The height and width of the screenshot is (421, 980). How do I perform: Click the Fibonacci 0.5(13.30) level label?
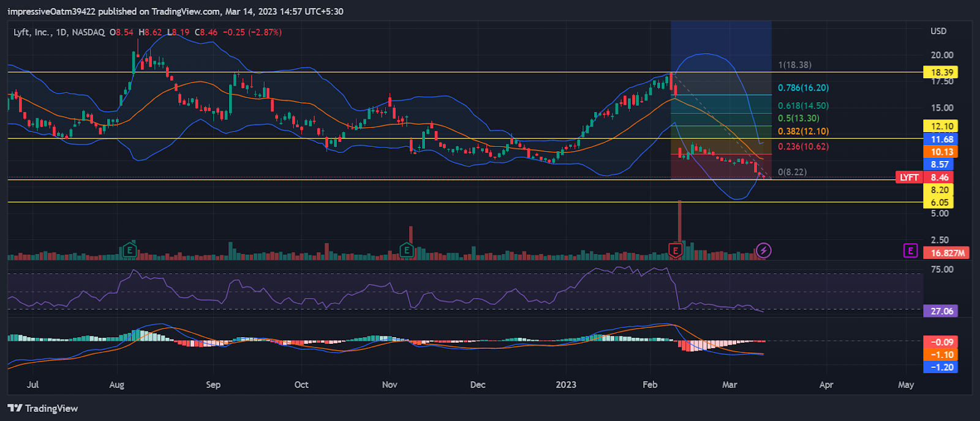(x=798, y=118)
